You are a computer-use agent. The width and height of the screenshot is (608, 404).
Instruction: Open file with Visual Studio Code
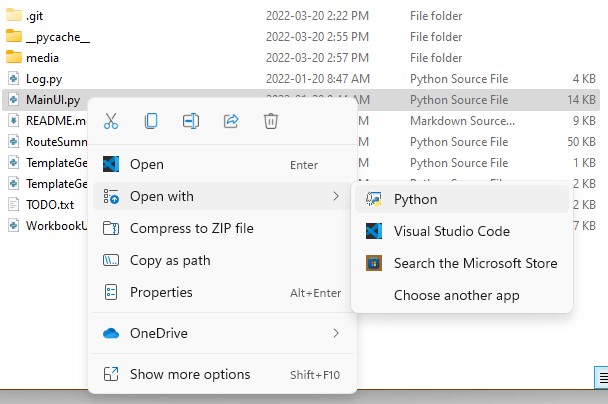click(451, 231)
